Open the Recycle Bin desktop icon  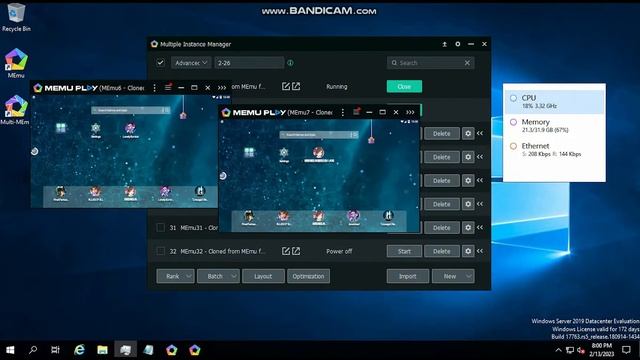point(16,17)
